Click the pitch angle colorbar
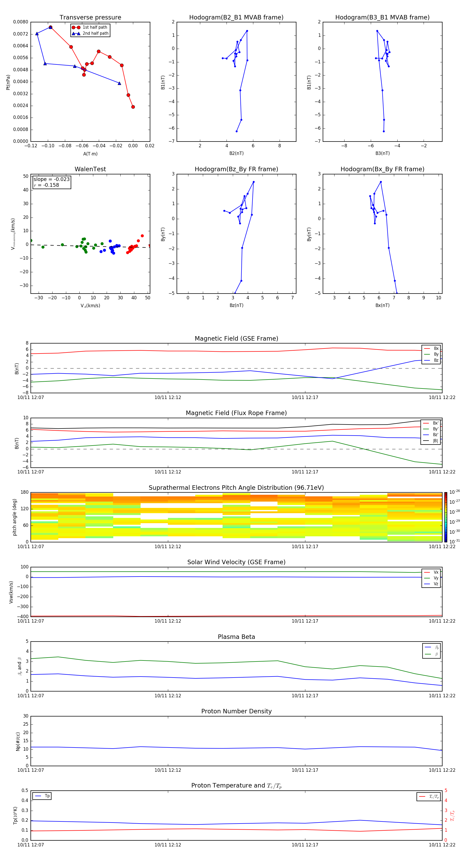Image resolution: width=473 pixels, height=868 pixels. (x=445, y=517)
